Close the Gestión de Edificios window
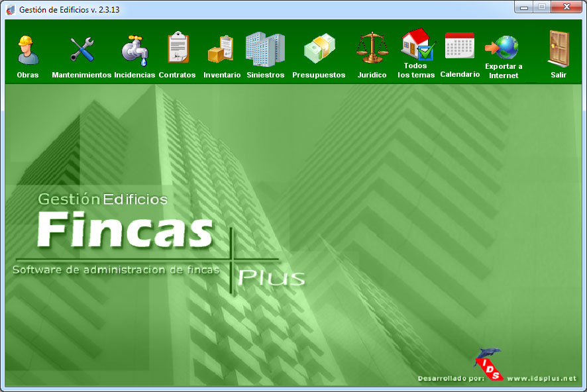This screenshot has height=392, width=587. coord(566,7)
